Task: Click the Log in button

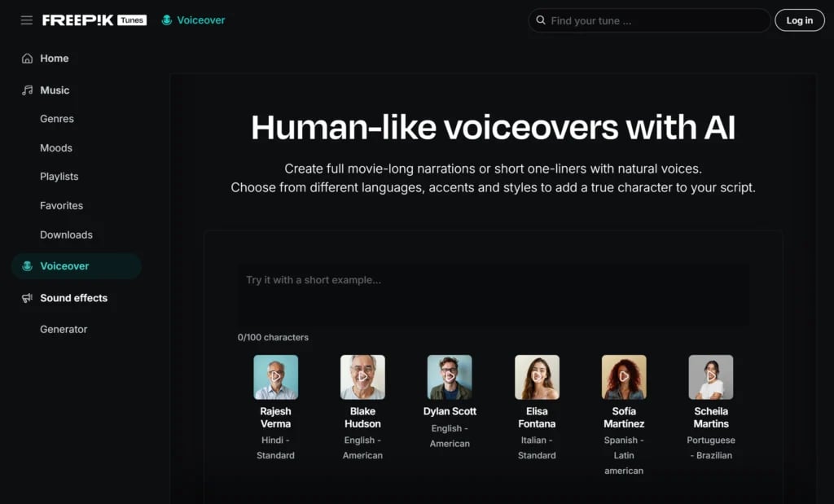Action: 799,20
